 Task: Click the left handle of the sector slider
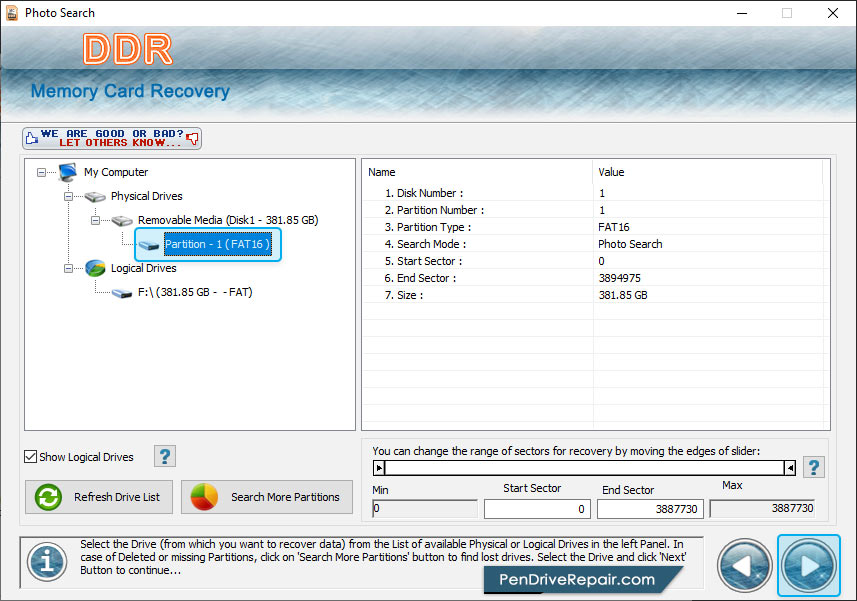click(x=379, y=468)
